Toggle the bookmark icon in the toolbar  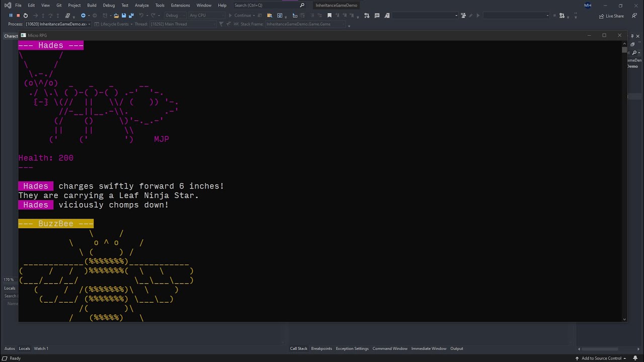tap(330, 16)
